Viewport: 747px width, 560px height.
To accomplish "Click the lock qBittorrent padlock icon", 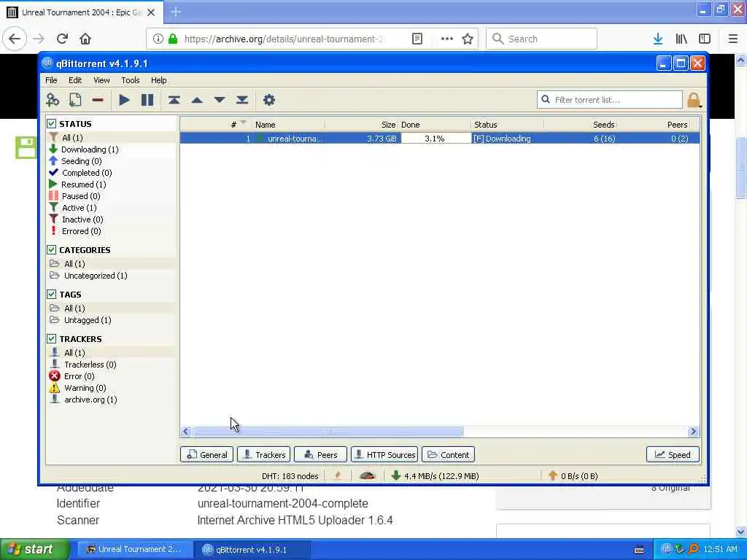I will coord(694,100).
